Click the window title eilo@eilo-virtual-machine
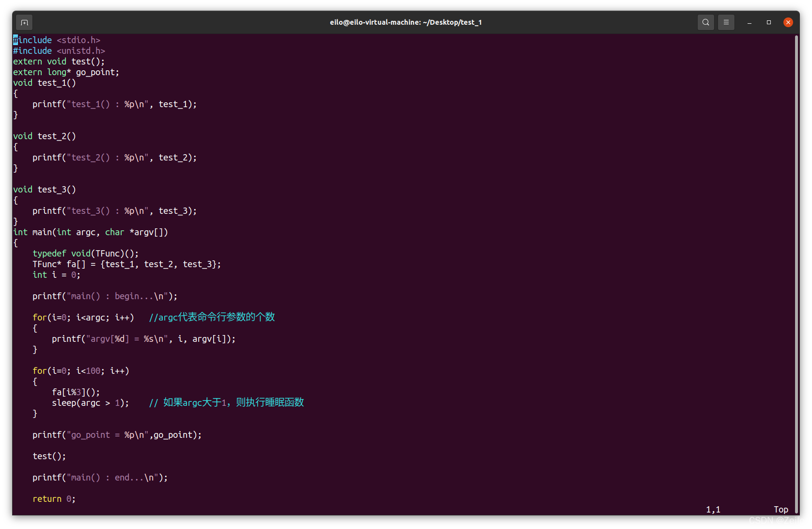This screenshot has height=529, width=812. point(406,22)
